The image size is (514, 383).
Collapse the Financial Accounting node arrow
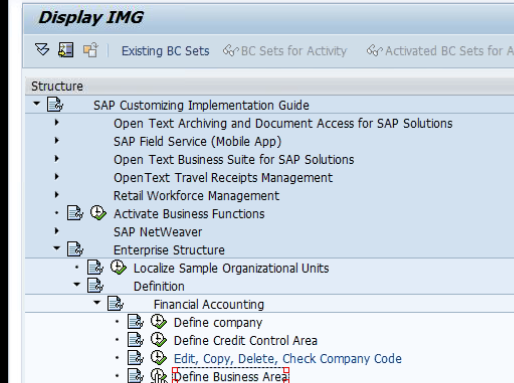point(97,303)
